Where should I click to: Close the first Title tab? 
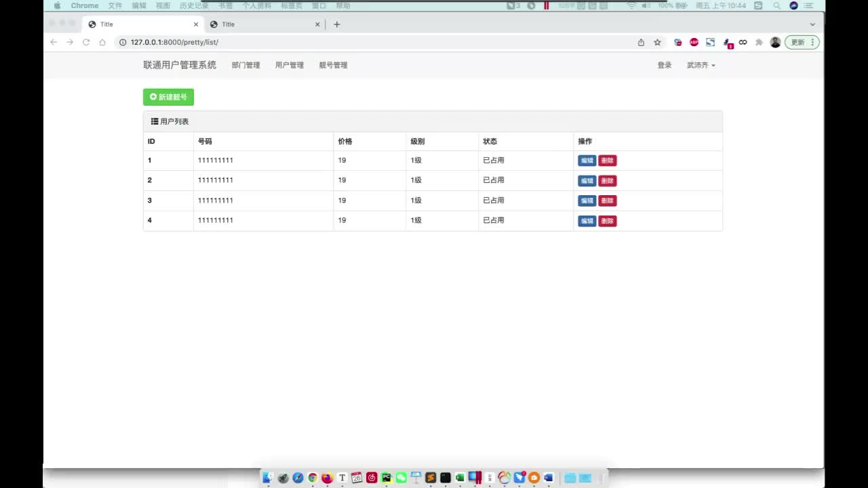coord(196,24)
